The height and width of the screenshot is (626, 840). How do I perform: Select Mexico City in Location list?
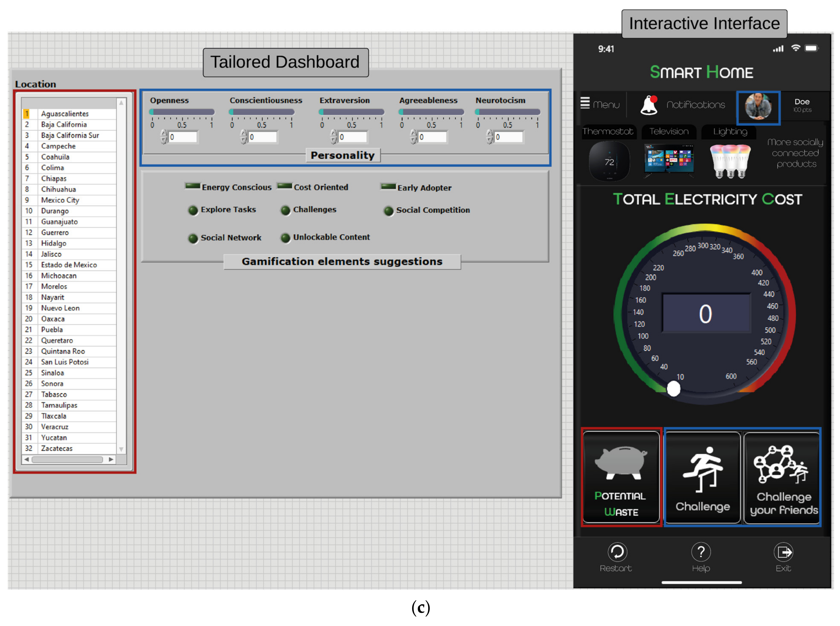(x=60, y=200)
